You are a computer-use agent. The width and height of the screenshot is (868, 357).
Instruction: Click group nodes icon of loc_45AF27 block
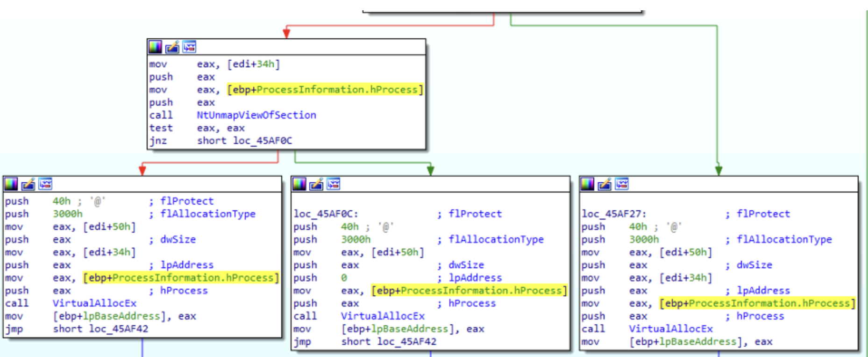[x=621, y=184]
